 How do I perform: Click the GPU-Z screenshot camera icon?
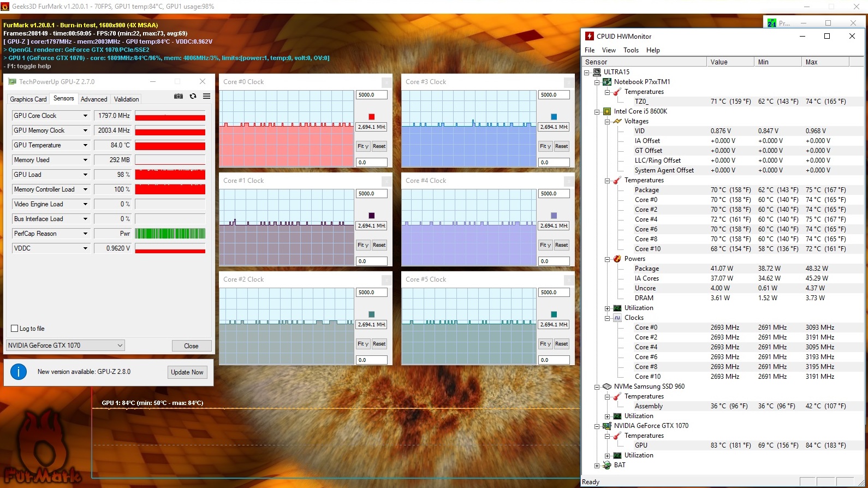click(x=179, y=96)
